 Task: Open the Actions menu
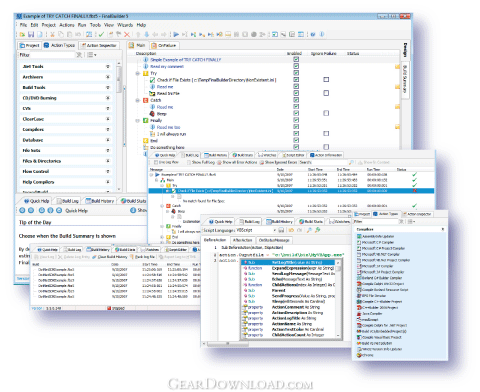point(67,25)
